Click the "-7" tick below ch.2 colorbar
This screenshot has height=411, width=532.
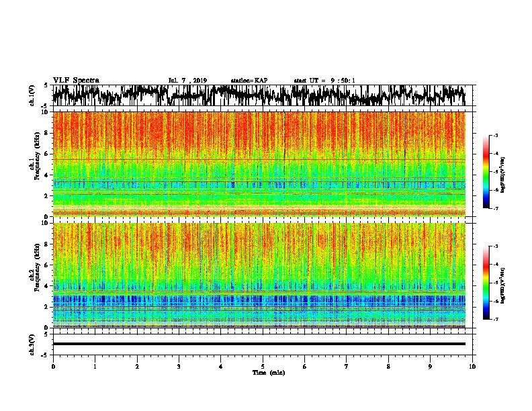click(x=496, y=320)
